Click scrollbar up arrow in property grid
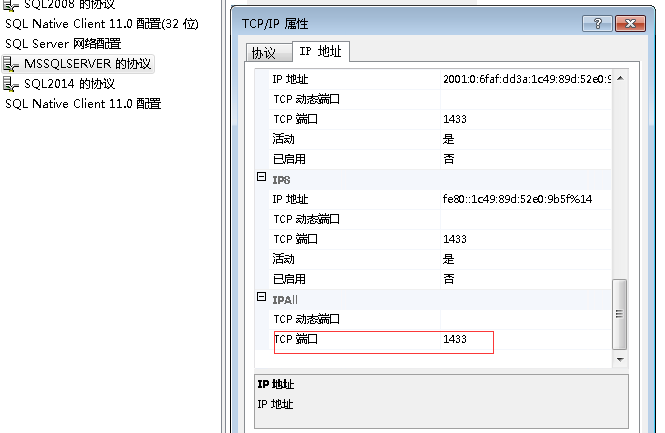The width and height of the screenshot is (665, 433). tap(620, 78)
